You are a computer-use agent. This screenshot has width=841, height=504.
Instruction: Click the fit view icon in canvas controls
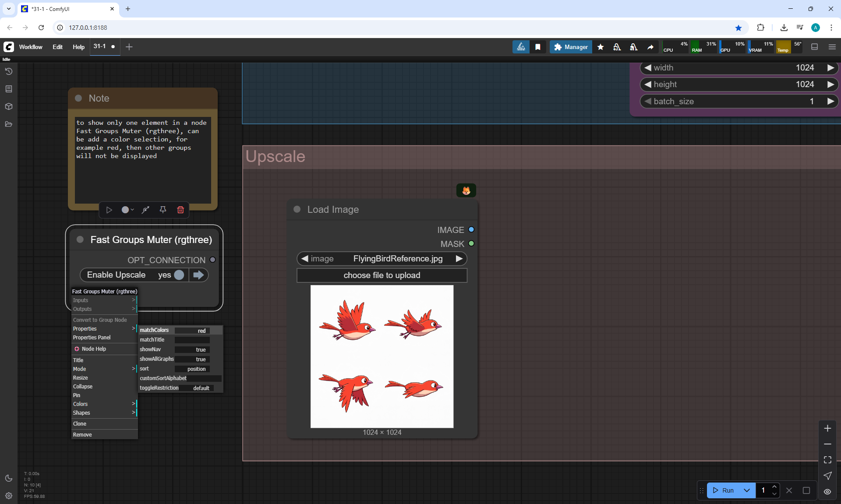(x=827, y=460)
